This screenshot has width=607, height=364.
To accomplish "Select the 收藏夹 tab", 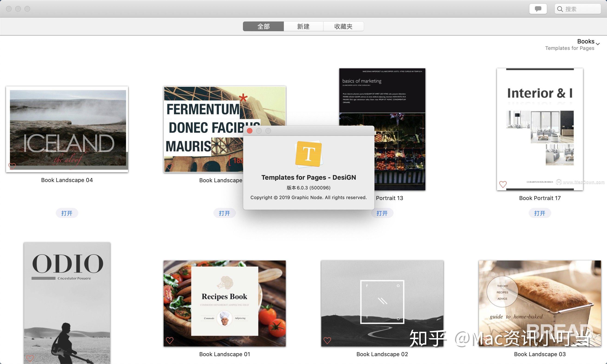I will [343, 26].
